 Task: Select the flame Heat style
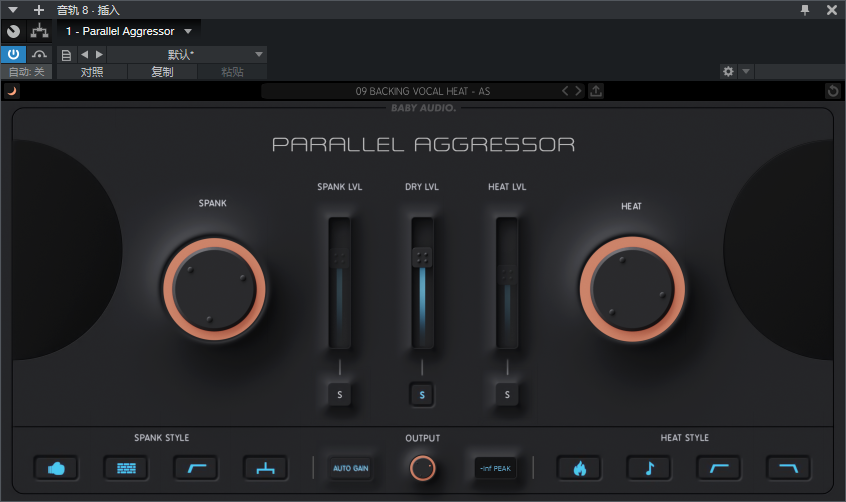[579, 468]
